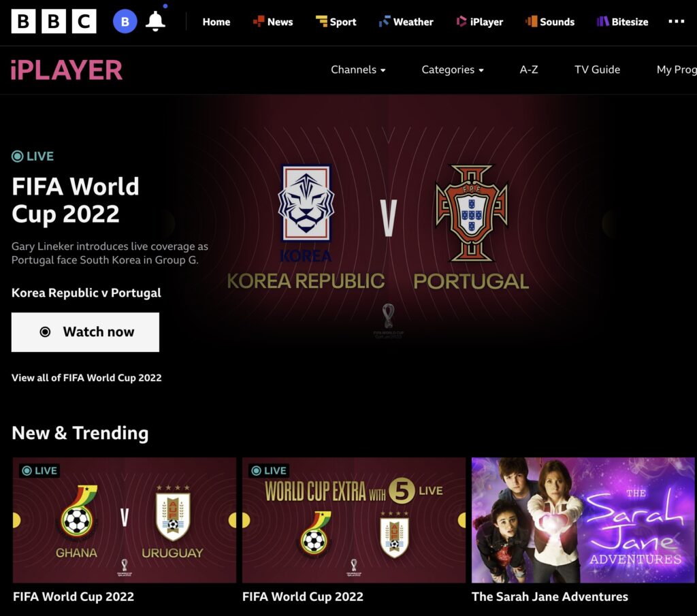Open the News section
Viewport: 697px width, 616px height.
273,22
